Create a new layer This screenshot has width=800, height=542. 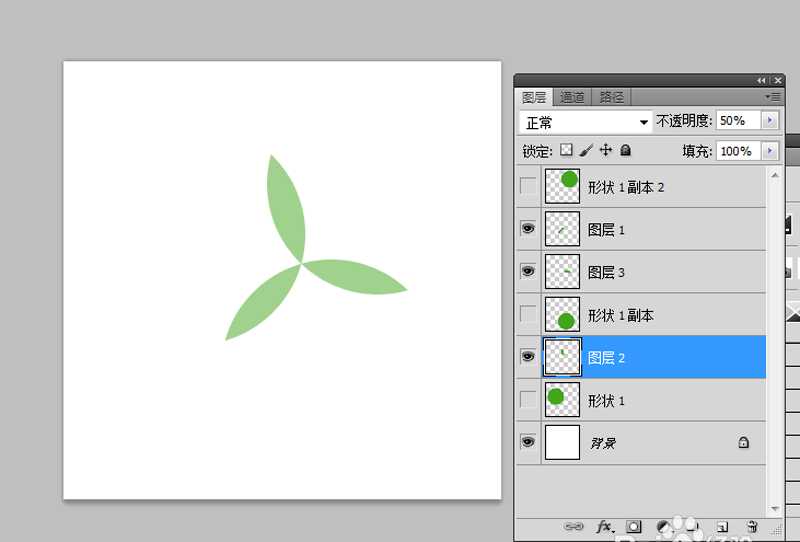click(x=721, y=526)
